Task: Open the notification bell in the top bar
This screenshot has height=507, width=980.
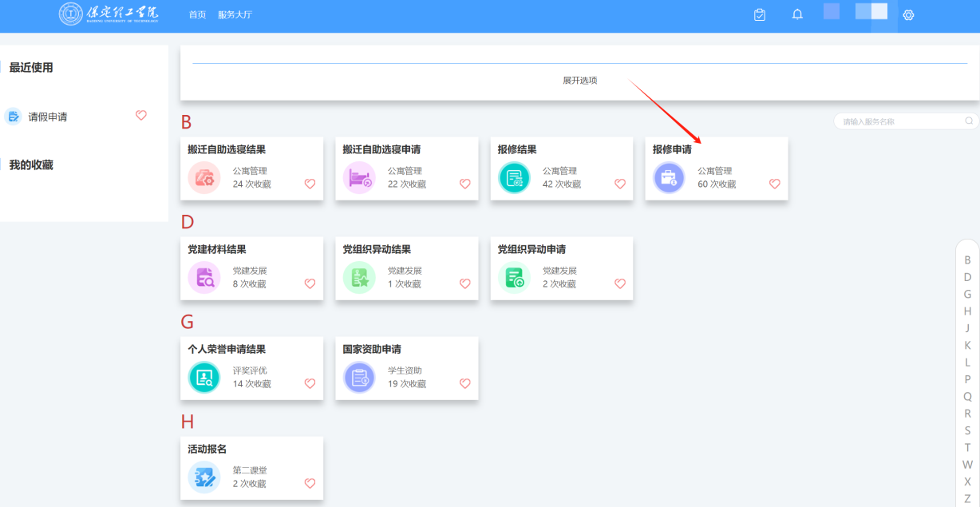Action: pos(796,14)
